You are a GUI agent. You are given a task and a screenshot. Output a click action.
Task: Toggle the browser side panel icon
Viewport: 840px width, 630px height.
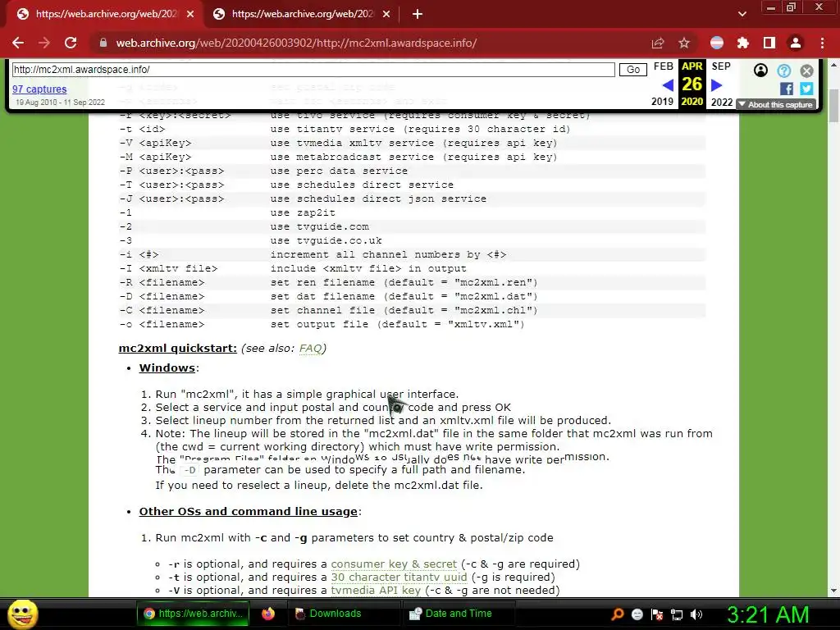point(769,43)
